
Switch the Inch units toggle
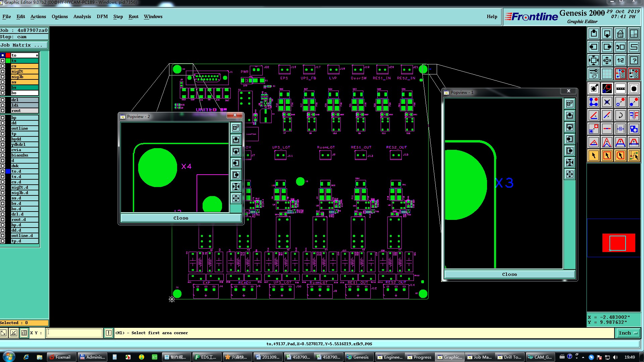[628, 333]
